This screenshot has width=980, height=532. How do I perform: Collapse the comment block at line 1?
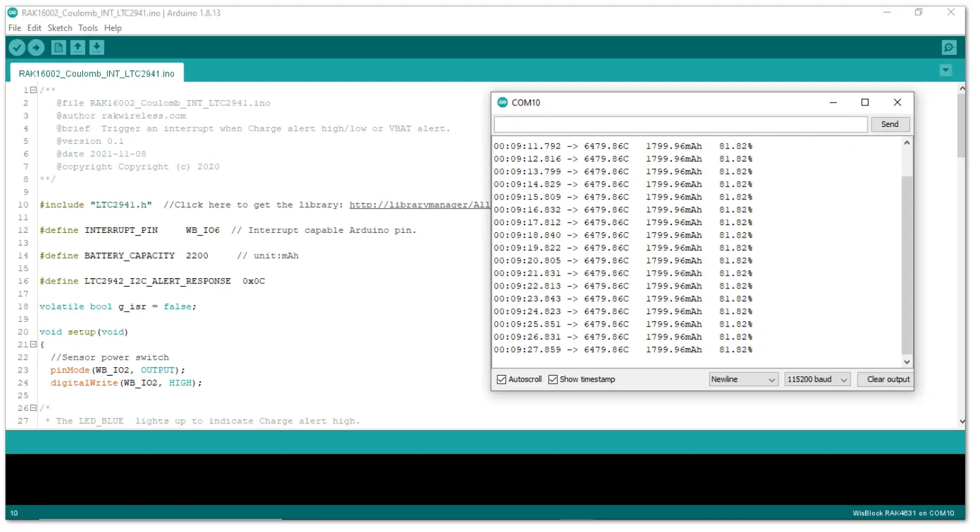tap(33, 90)
